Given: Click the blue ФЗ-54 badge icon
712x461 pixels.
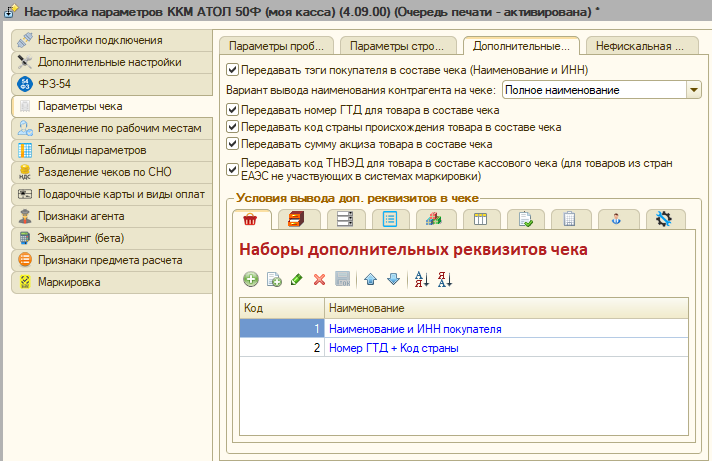Looking at the screenshot, I should (25, 84).
